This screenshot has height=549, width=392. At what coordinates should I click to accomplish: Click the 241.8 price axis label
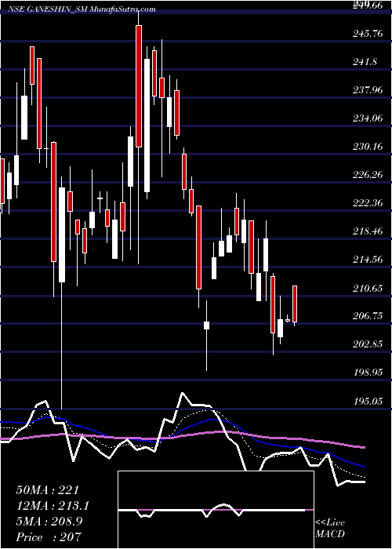tap(365, 62)
